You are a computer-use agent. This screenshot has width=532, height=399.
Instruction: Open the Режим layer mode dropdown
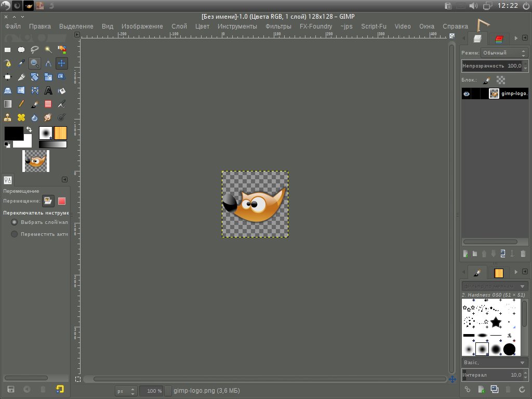504,52
